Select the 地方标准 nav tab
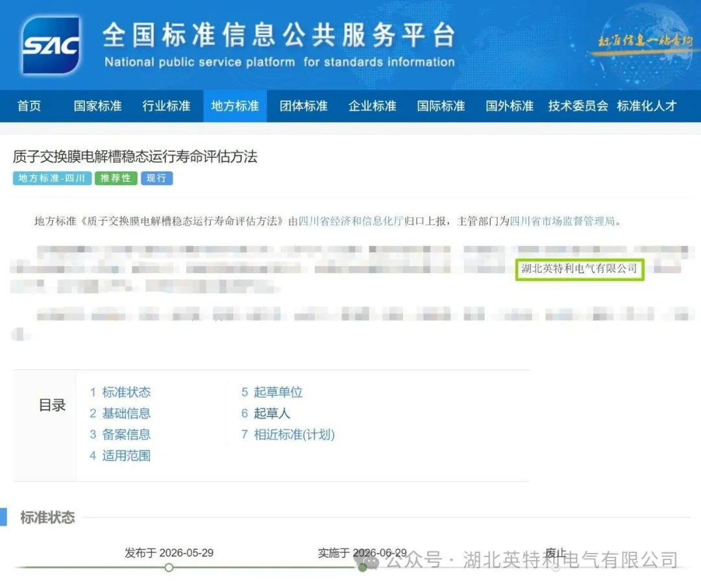 click(x=235, y=106)
